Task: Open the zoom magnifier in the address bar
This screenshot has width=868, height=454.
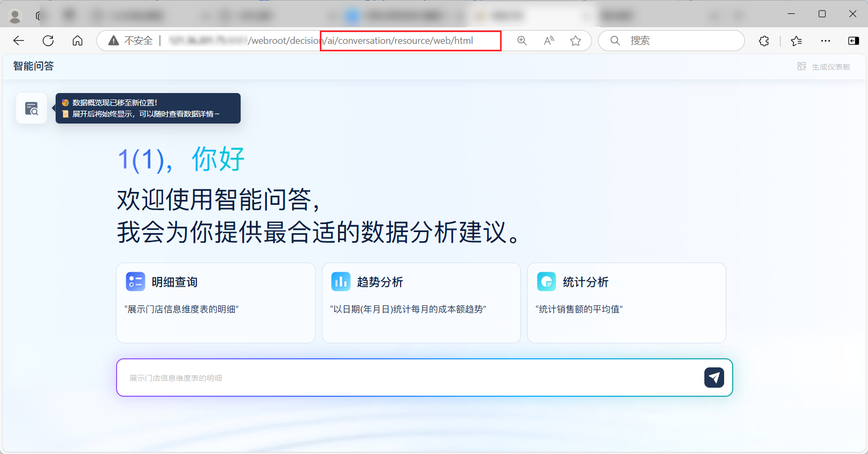Action: [522, 41]
